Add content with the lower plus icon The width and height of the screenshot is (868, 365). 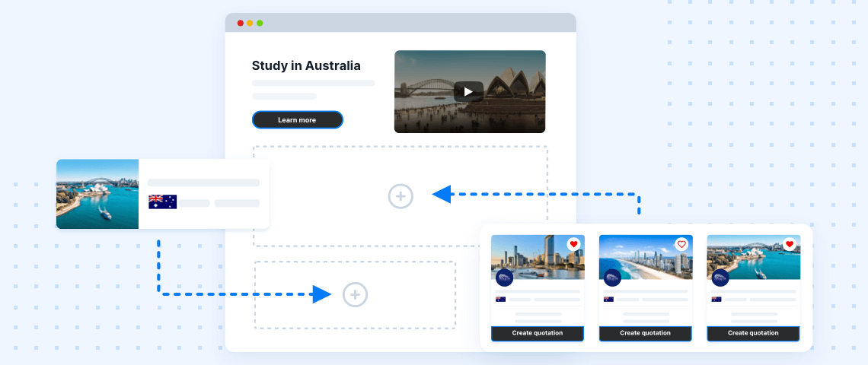tap(355, 294)
